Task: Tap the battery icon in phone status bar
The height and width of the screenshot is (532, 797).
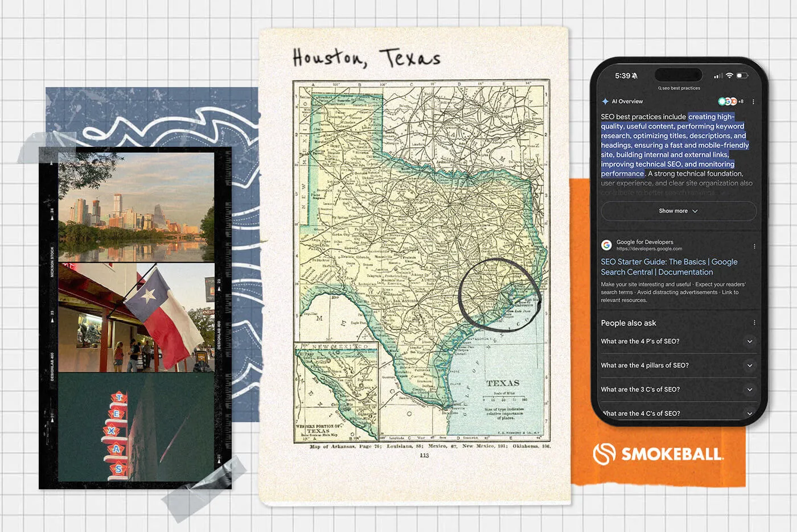Action: tap(742, 76)
